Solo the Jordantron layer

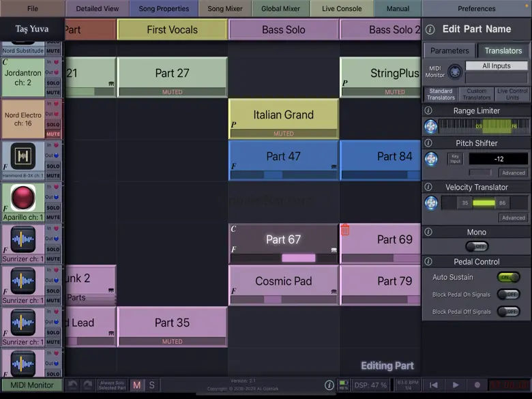click(53, 83)
